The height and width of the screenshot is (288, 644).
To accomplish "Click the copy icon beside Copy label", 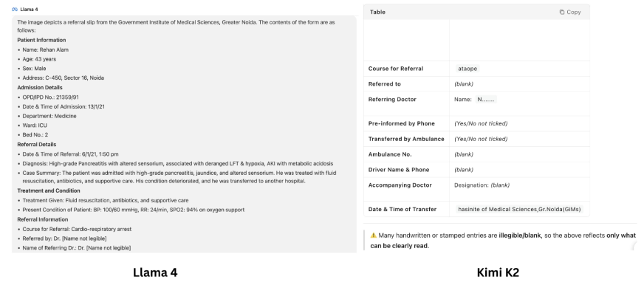I will 562,13.
